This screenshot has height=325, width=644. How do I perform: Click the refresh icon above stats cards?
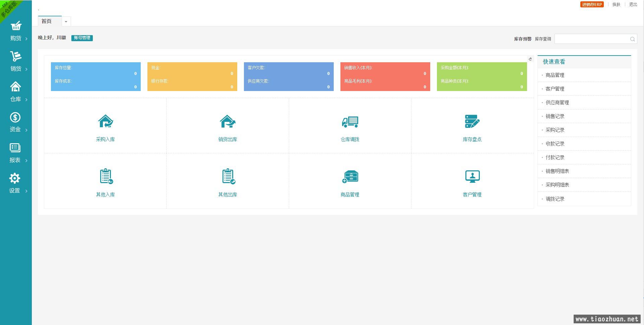[530, 59]
